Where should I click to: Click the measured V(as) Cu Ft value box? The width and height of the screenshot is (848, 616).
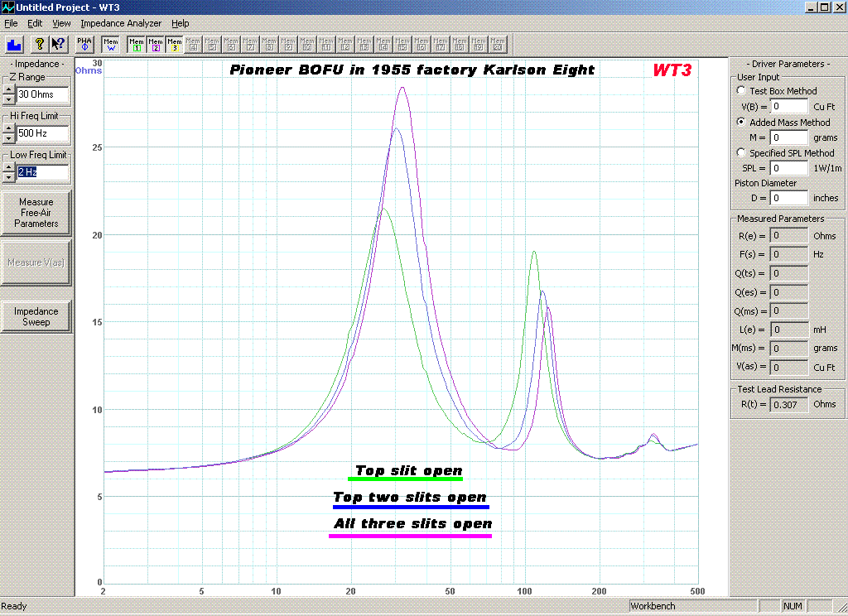pyautogui.click(x=789, y=368)
